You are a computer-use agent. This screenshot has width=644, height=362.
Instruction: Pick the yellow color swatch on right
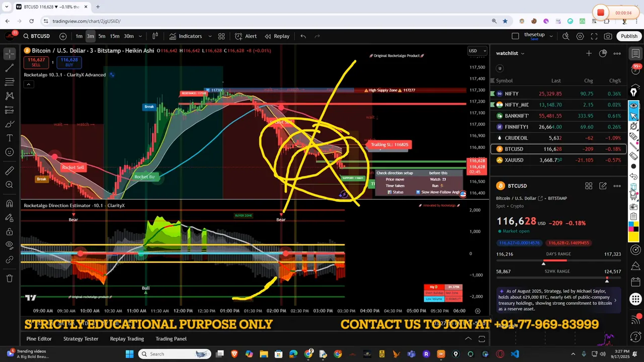[x=633, y=236]
